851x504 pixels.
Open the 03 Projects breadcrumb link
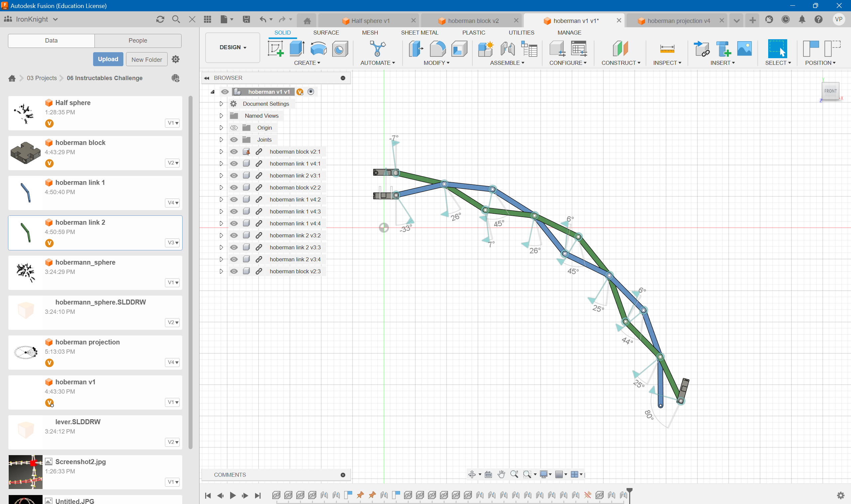click(x=42, y=78)
